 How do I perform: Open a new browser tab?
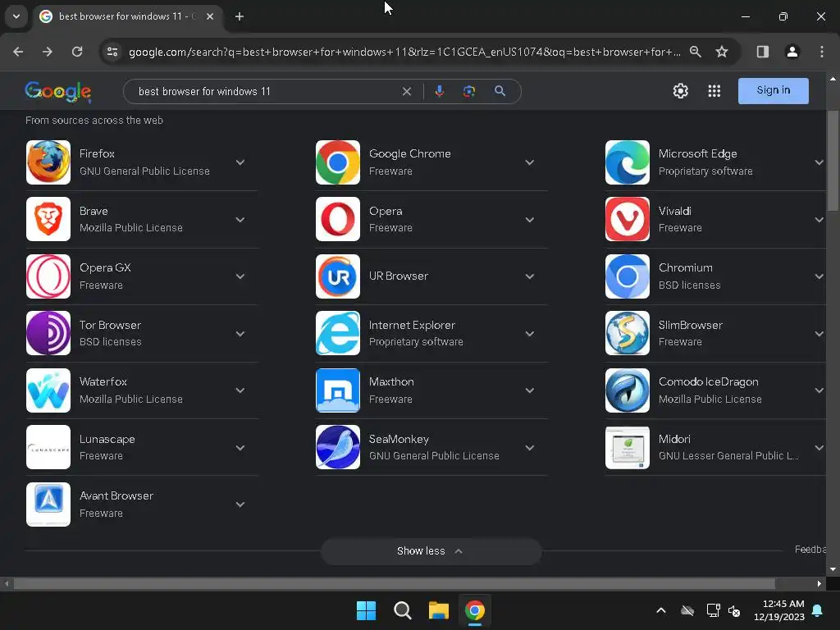tap(240, 16)
